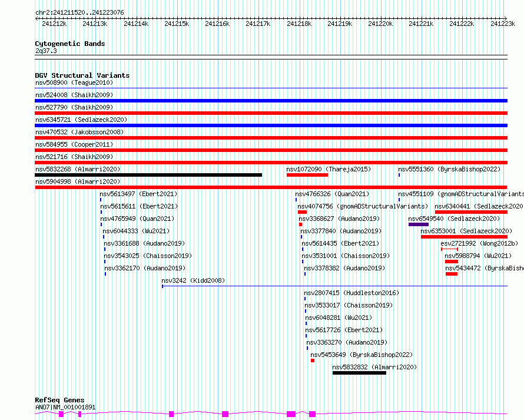Click the chr2:241211520..241223076 region label
Screen dimensions: 524x420
[x=79, y=12]
